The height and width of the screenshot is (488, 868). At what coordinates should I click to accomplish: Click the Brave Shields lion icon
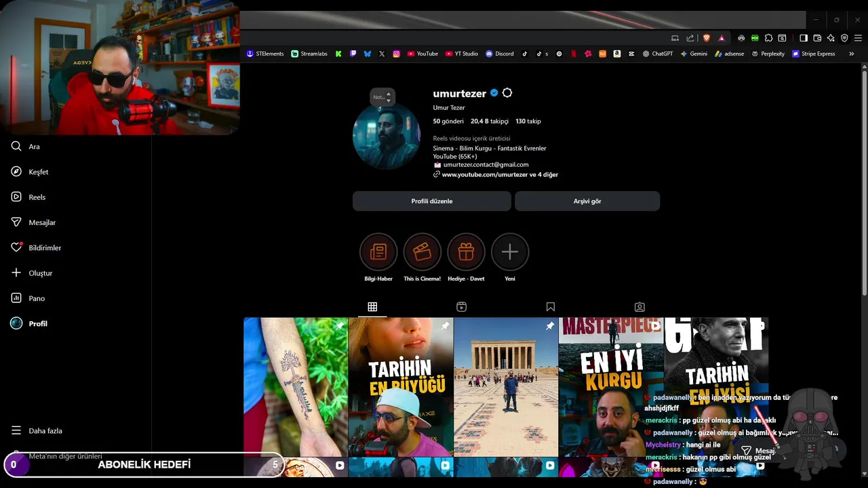[x=706, y=38]
